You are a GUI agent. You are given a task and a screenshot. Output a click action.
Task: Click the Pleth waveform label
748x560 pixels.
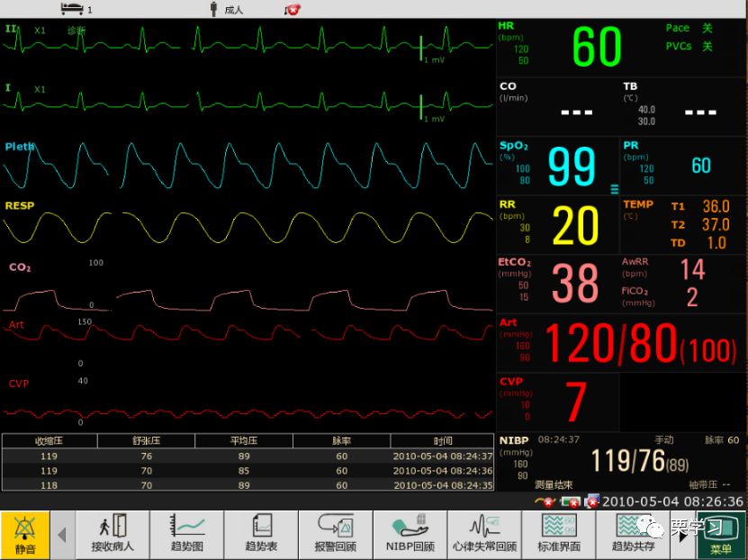point(20,147)
